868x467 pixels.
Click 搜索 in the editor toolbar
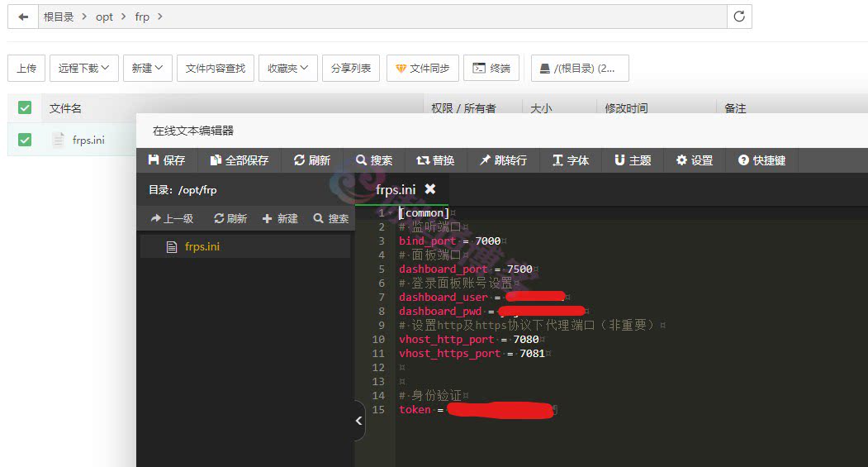pos(374,160)
